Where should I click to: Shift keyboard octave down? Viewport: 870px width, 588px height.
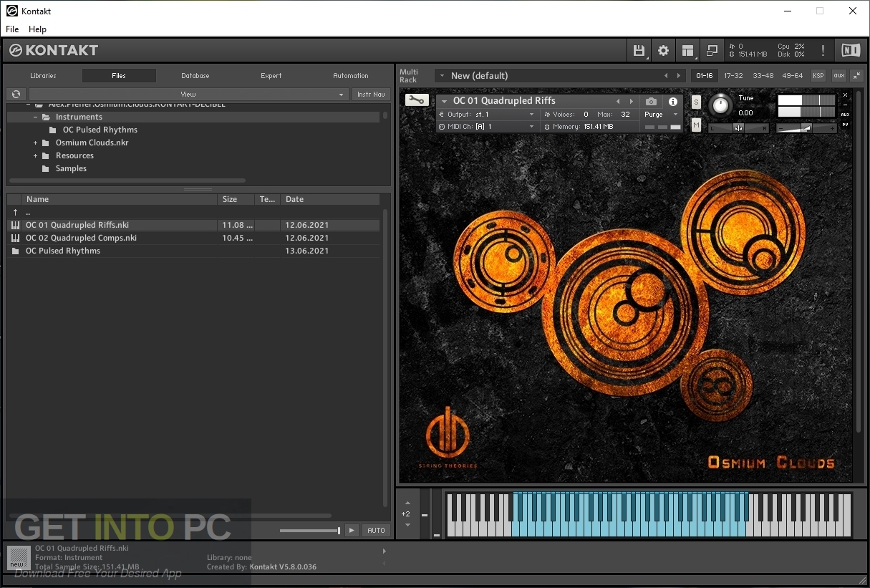407,525
